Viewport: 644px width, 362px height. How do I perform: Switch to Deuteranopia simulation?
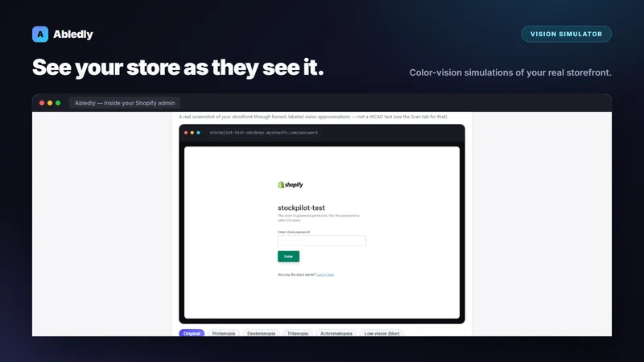(261, 333)
